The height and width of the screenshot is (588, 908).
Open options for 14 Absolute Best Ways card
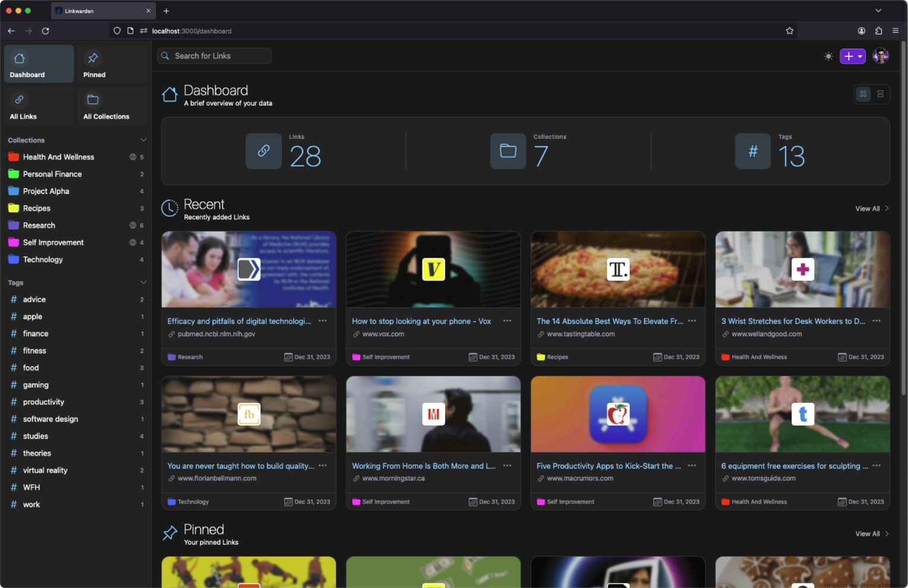click(692, 321)
